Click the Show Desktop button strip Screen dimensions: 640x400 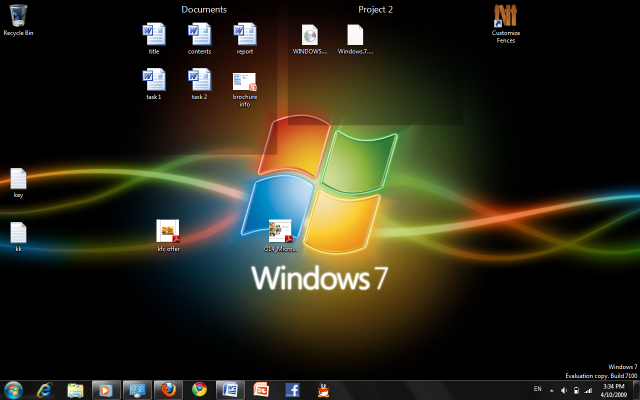pos(637,390)
